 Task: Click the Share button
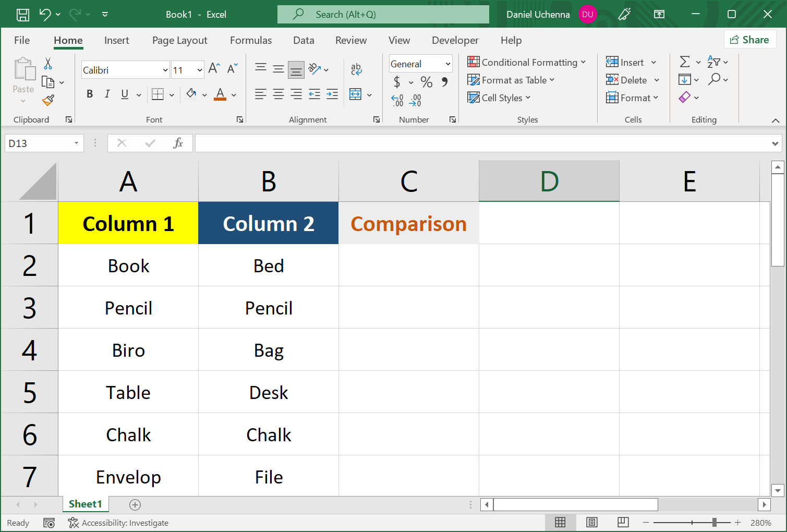click(750, 39)
